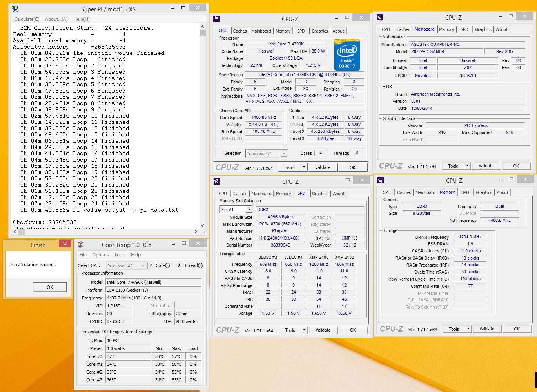Switch to Memory tab in SPD CPU-Z window
Image resolution: width=537 pixels, height=392 pixels.
(283, 194)
